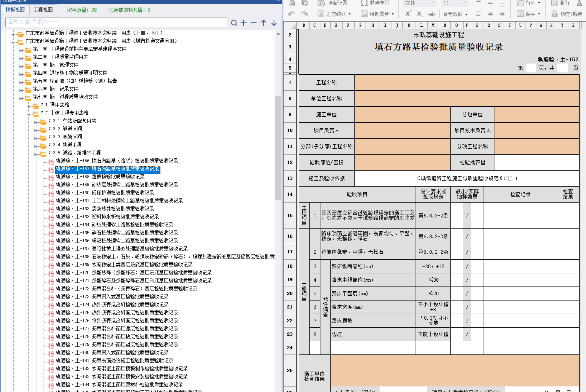
Task: Select 第四章 进场施工物资质量证明文件 folder
Action: (x=70, y=73)
